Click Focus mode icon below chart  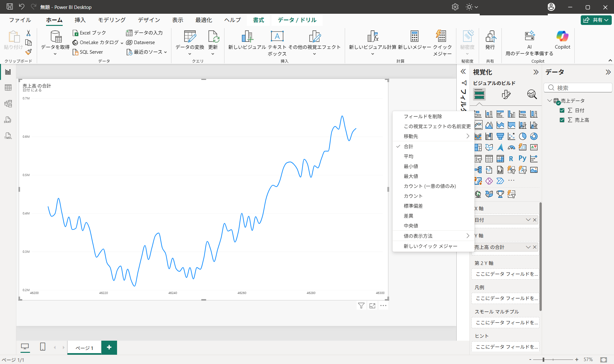pos(372,306)
